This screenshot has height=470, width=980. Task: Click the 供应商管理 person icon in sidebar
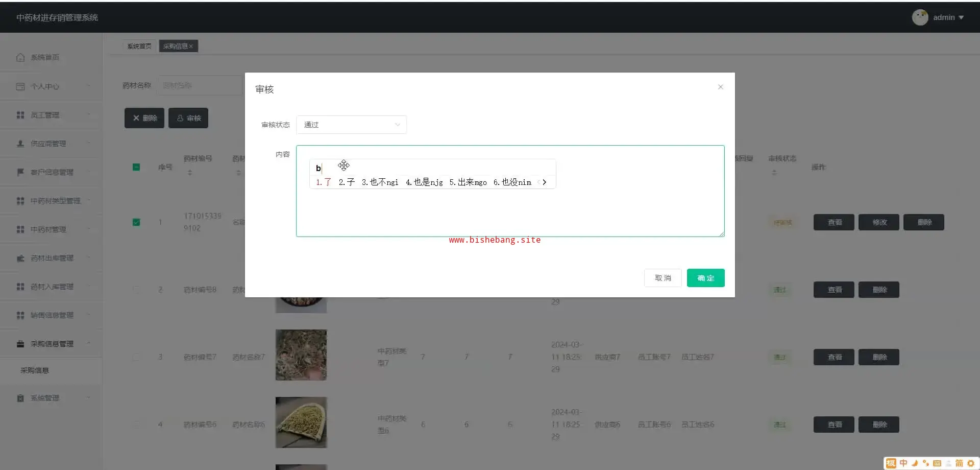20,144
